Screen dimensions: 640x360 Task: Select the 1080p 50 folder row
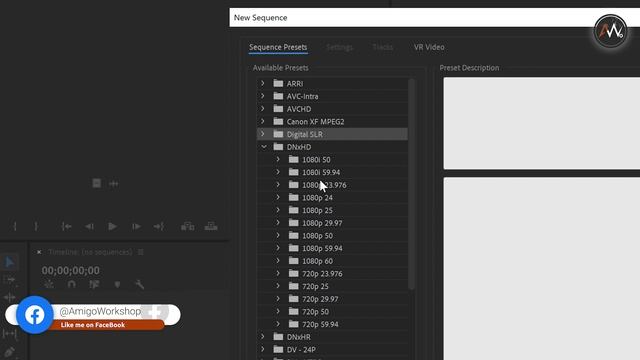pyautogui.click(x=332, y=236)
